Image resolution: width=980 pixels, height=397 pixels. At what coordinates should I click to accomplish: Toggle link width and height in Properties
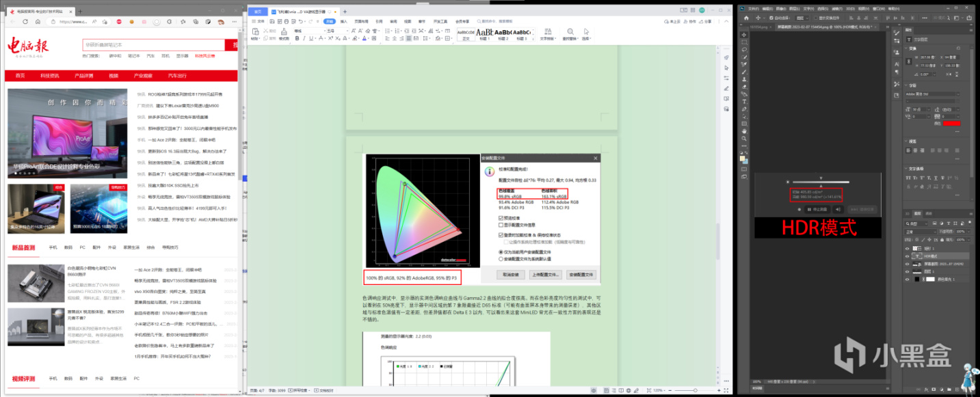click(909, 61)
